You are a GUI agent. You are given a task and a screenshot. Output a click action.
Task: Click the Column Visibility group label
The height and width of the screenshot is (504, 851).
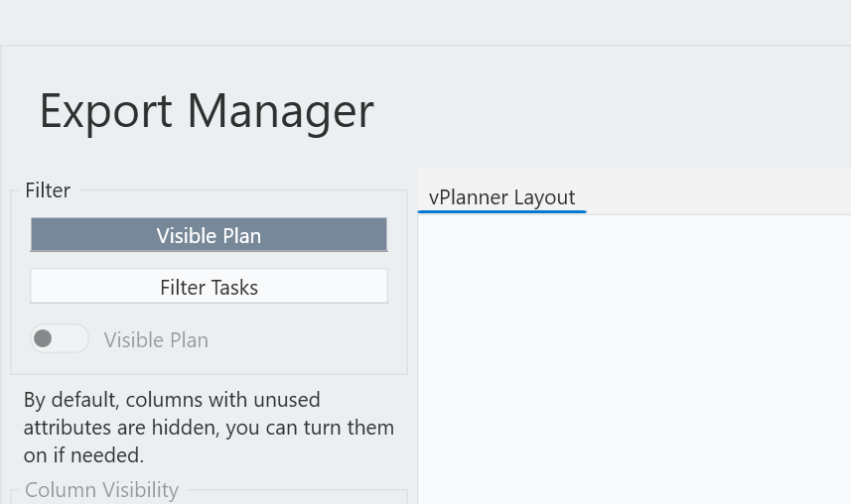[101, 490]
